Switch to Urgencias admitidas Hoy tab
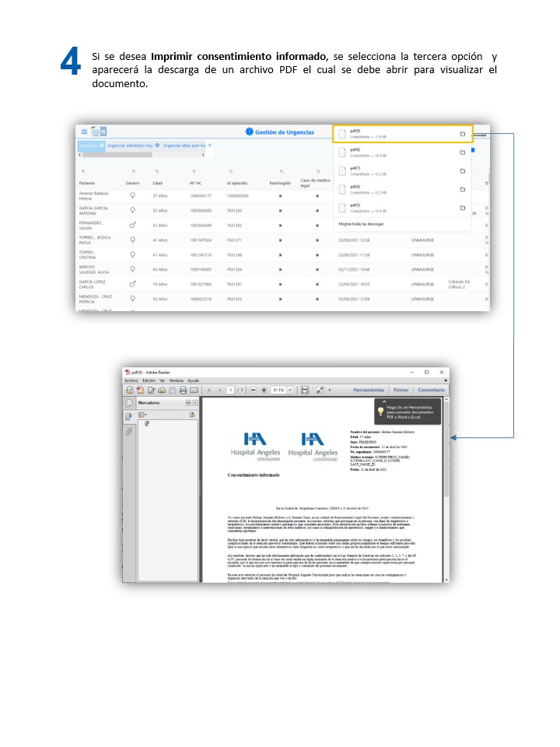Image resolution: width=560 pixels, height=747 pixels. [130, 146]
